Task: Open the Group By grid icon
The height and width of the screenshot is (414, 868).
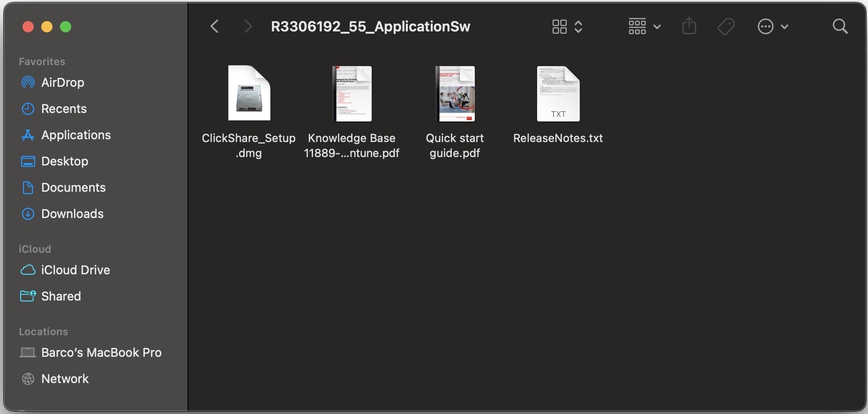Action: (x=637, y=27)
